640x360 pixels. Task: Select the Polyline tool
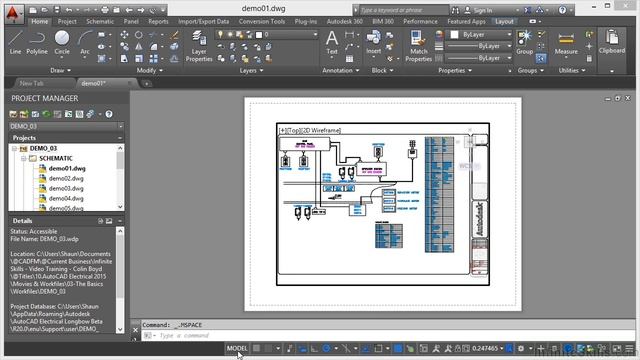click(x=37, y=42)
